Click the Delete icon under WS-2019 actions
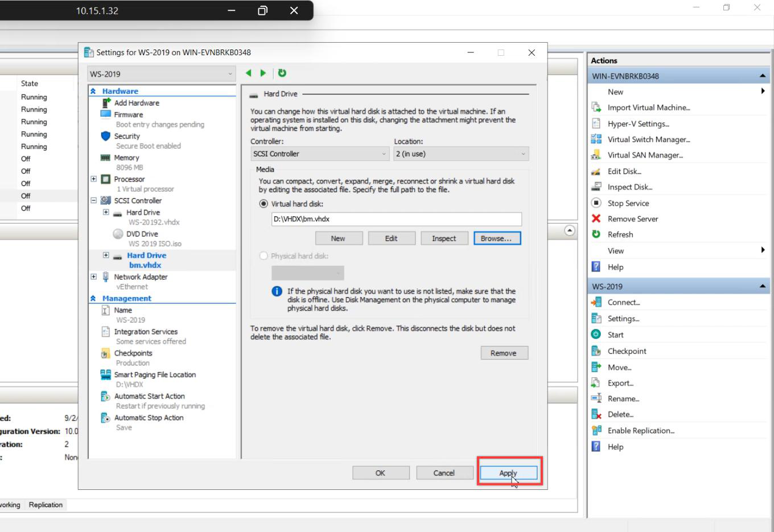 pyautogui.click(x=596, y=414)
